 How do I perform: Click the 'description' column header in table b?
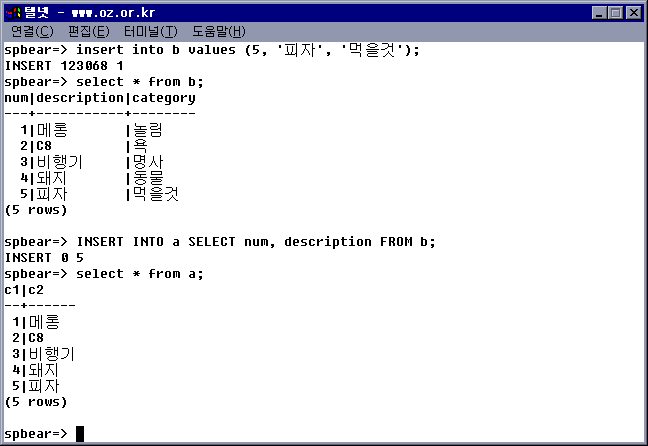(80, 98)
